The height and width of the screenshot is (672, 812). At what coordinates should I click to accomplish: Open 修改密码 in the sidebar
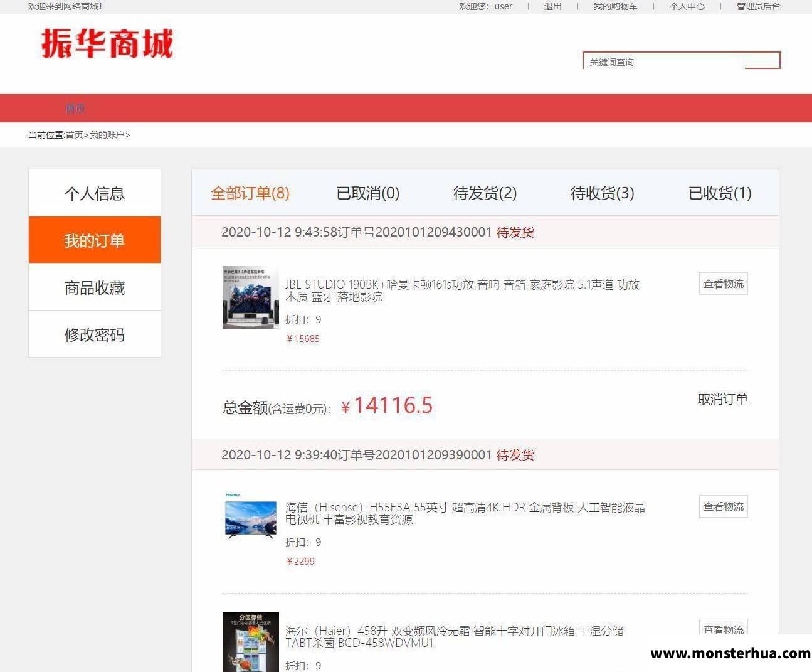(95, 334)
